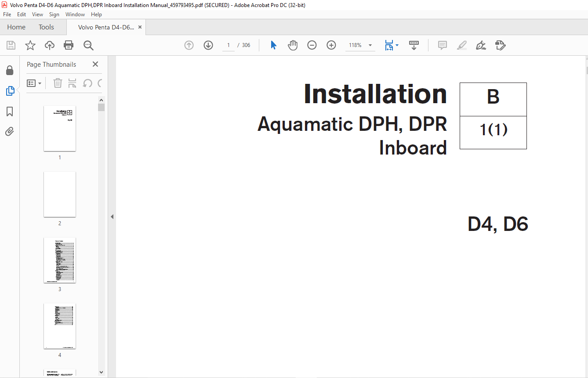This screenshot has width=588, height=378.
Task: Click the page number input field
Action: pyautogui.click(x=229, y=45)
